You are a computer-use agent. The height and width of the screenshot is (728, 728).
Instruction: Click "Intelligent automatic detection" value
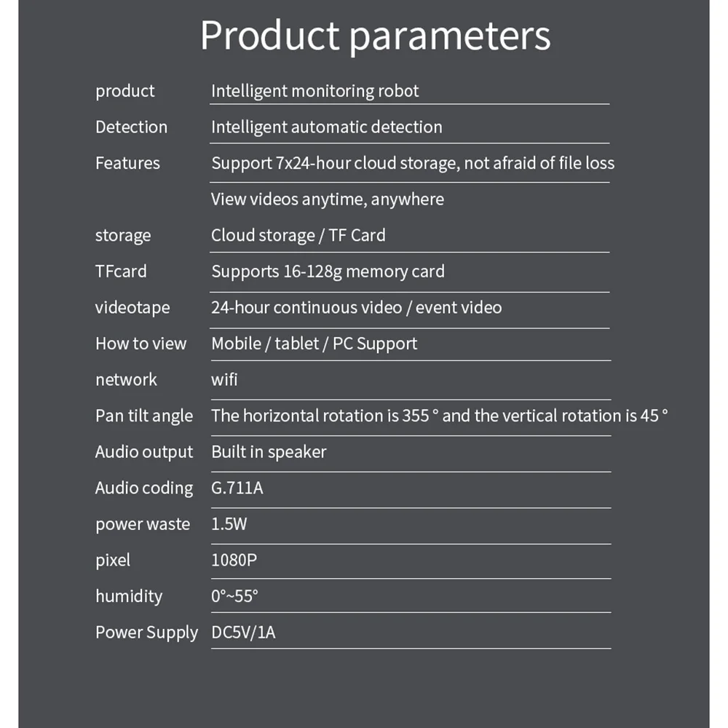[x=326, y=127]
